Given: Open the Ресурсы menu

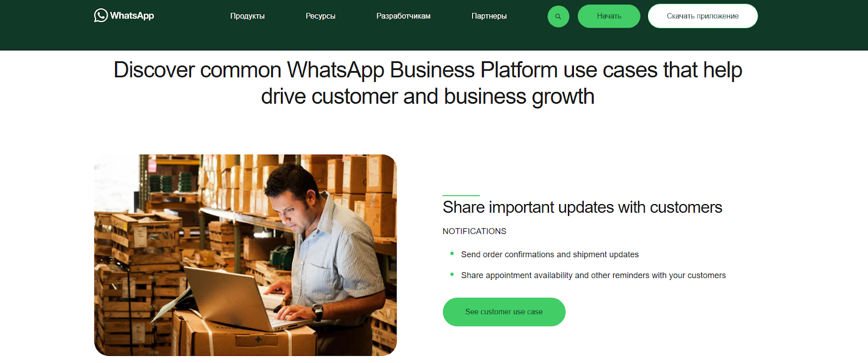Looking at the screenshot, I should click(x=321, y=16).
